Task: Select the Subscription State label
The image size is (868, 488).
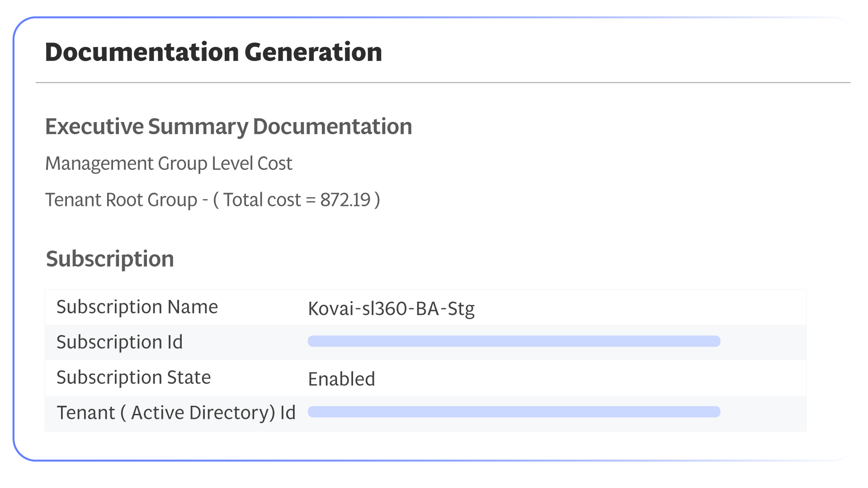Action: [133, 377]
